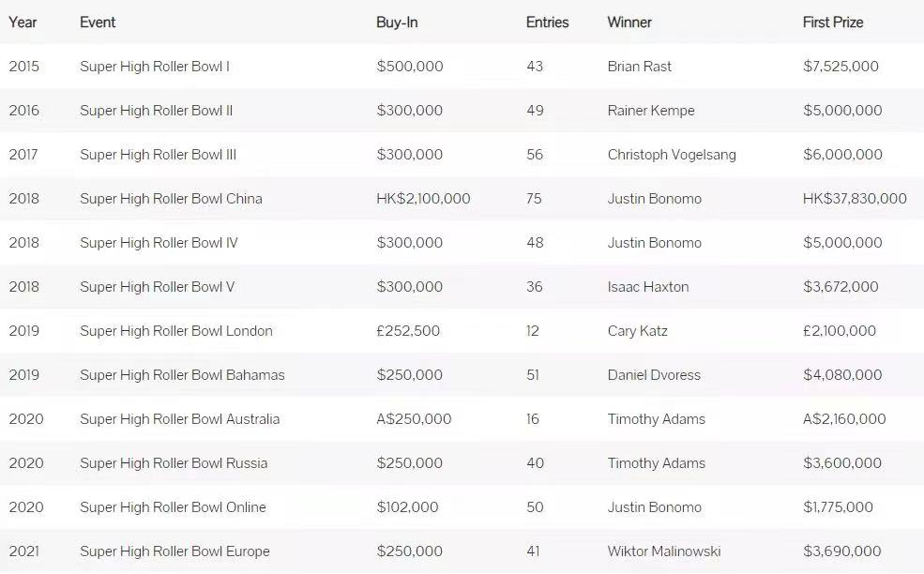Select Isaac Haxton in Winner column
The height and width of the screenshot is (574, 924).
click(648, 287)
